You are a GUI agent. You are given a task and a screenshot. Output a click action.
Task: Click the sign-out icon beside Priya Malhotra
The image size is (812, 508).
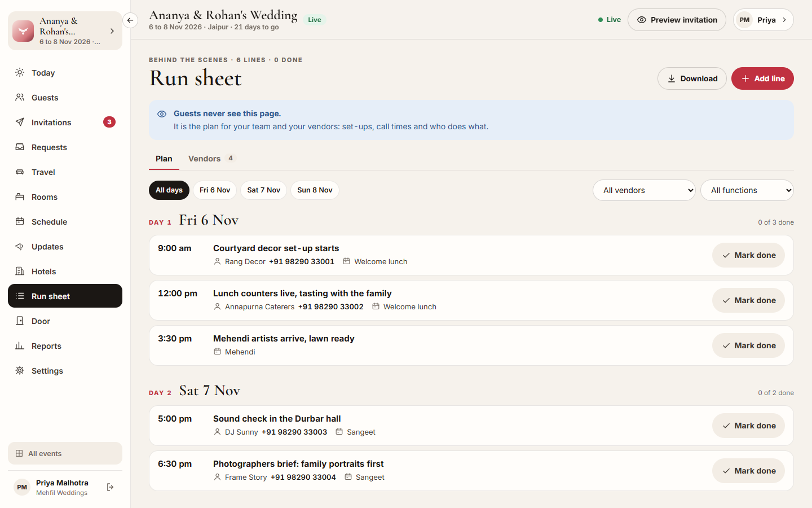(x=111, y=487)
